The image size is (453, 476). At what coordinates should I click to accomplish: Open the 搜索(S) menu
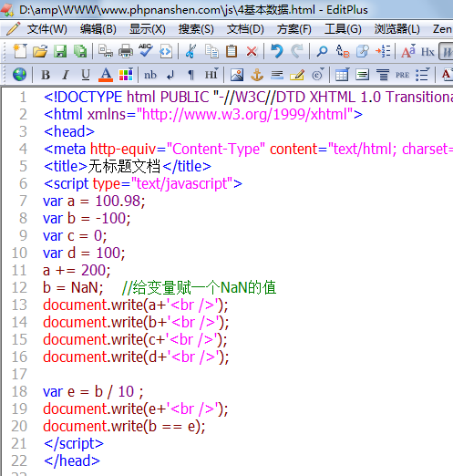pos(196,29)
